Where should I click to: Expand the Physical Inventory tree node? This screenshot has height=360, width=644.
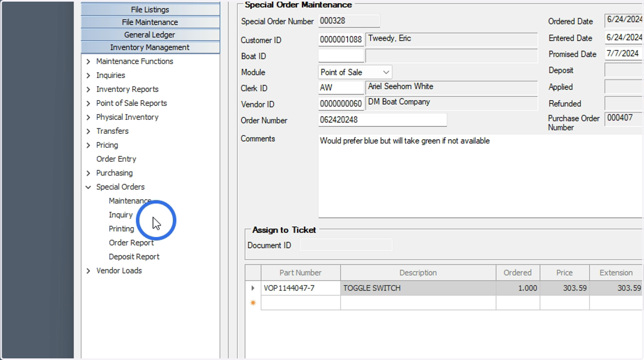(89, 117)
